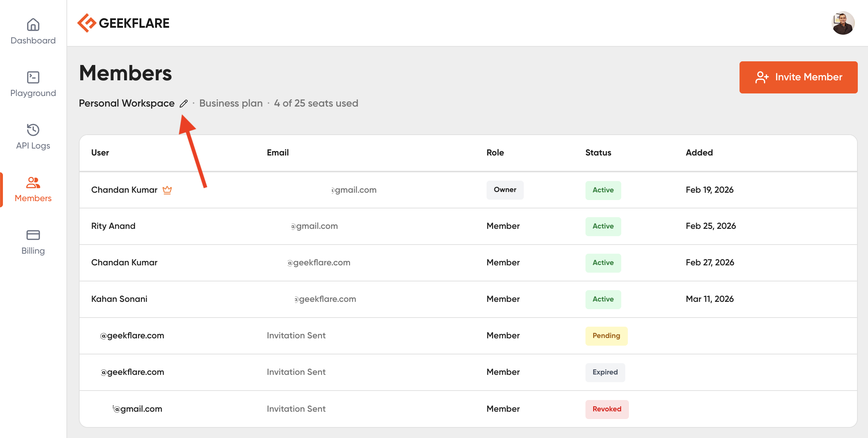Screen dimensions: 868x438
Task: Open the profile avatar menu
Action: [x=843, y=23]
